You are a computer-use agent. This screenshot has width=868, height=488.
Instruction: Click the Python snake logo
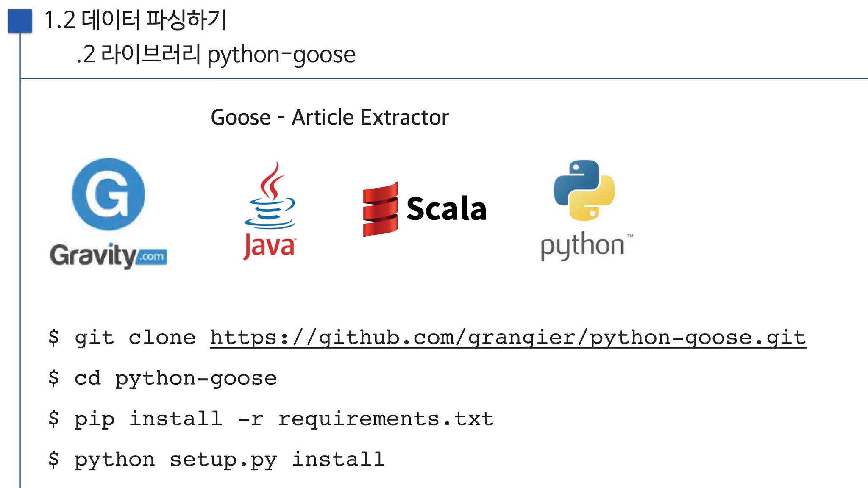click(584, 190)
